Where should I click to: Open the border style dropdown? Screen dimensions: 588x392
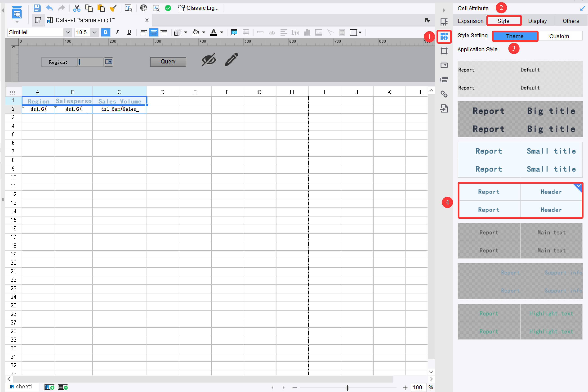point(185,32)
